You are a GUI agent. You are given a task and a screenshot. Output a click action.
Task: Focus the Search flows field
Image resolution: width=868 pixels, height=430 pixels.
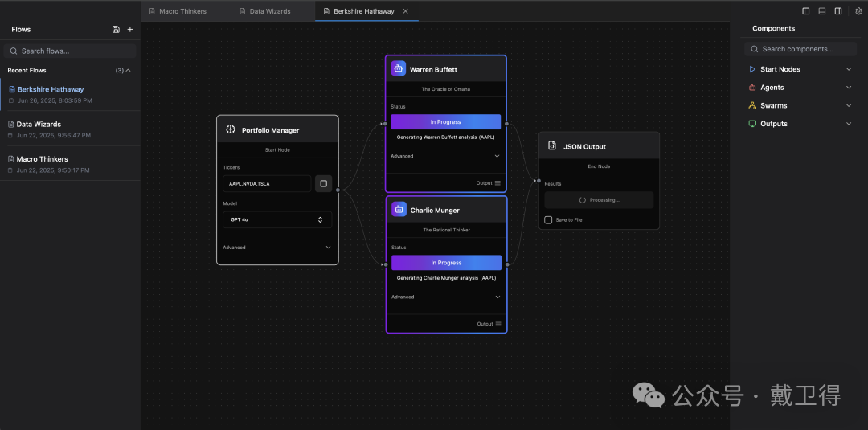click(70, 51)
